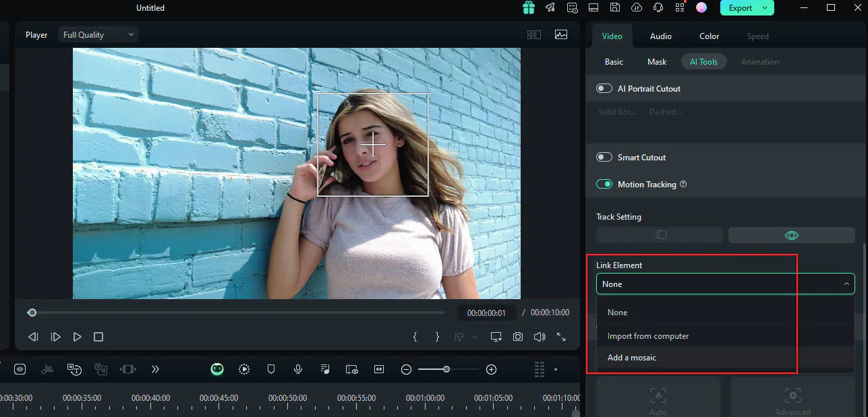Screen dimensions: 868x417
Task: Choose Import from computer option
Action: [x=648, y=336]
